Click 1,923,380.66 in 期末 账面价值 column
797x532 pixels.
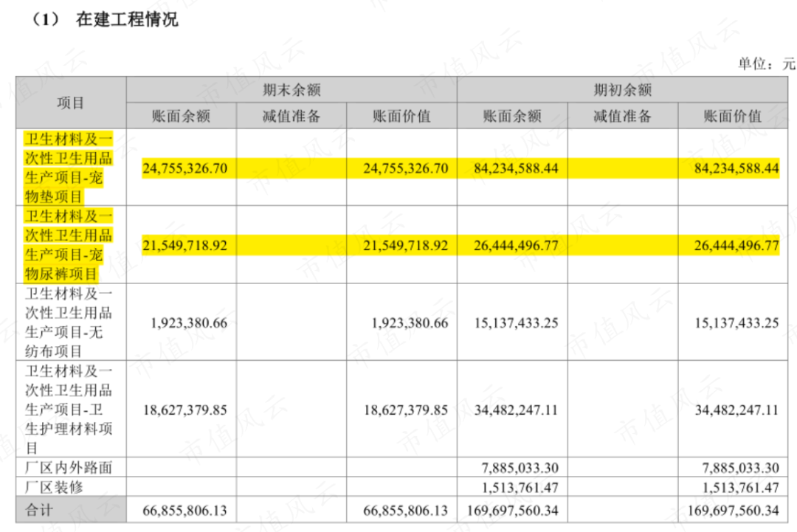click(x=410, y=322)
